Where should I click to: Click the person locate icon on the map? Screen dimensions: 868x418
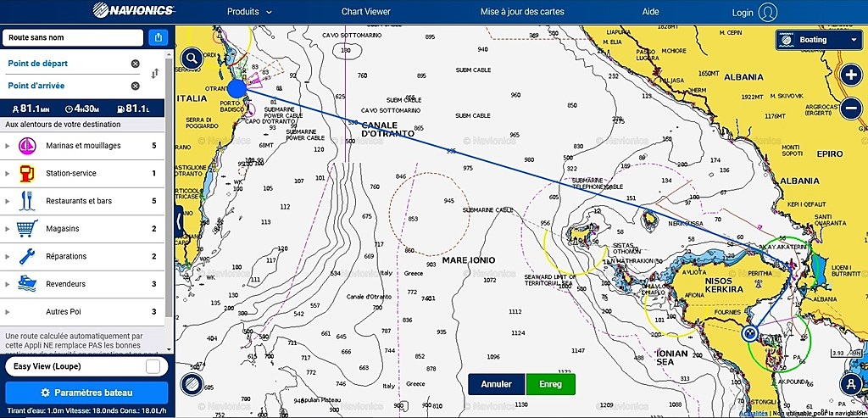click(850, 384)
